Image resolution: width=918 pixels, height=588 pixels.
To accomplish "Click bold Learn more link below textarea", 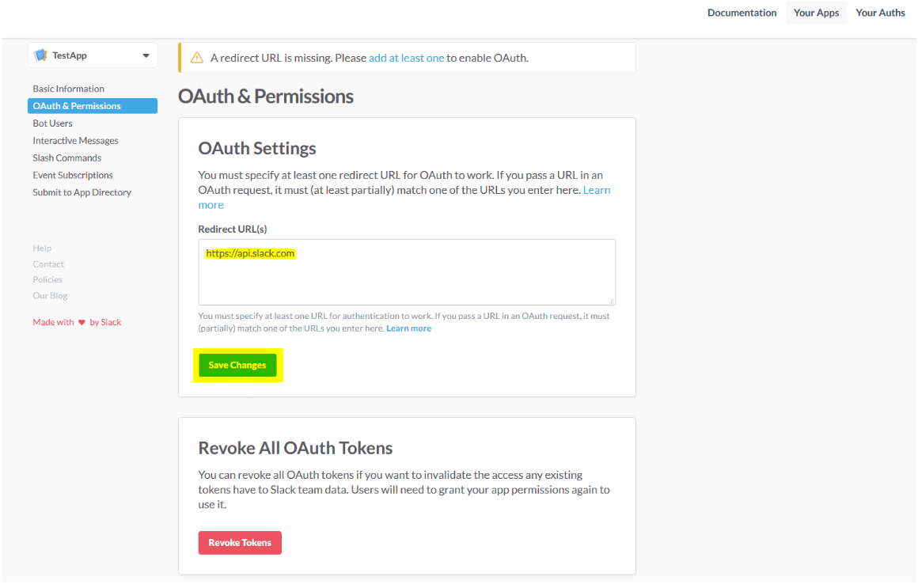I will [408, 328].
